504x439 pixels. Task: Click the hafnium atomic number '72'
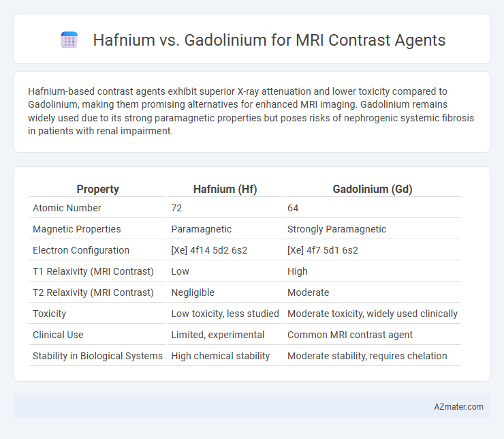click(x=176, y=208)
